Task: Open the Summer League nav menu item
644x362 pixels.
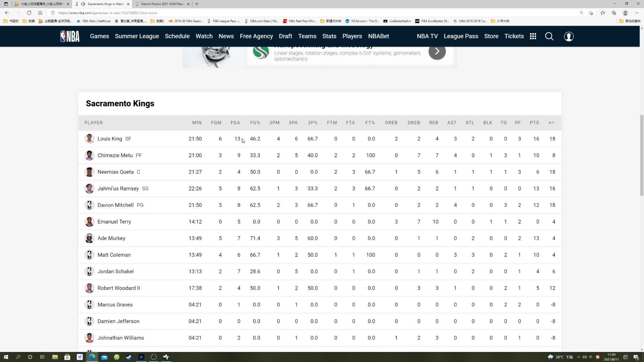Action: coord(137,36)
